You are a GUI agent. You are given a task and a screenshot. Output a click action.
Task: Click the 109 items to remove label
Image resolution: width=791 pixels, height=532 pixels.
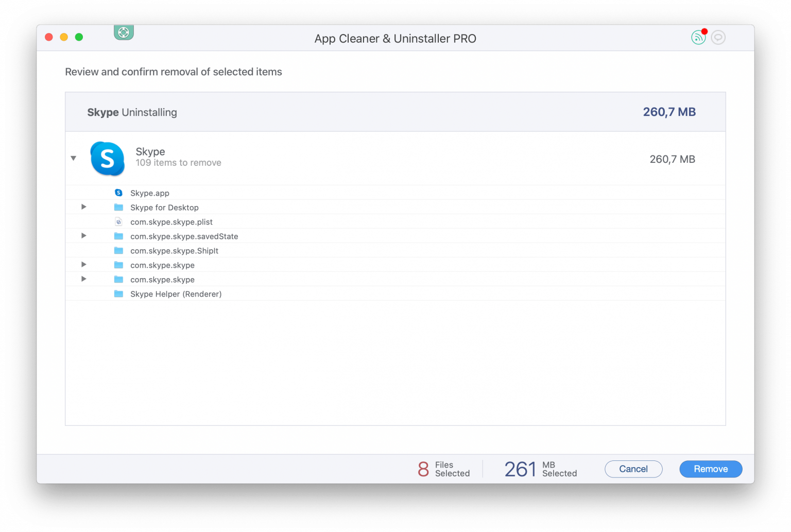[179, 163]
